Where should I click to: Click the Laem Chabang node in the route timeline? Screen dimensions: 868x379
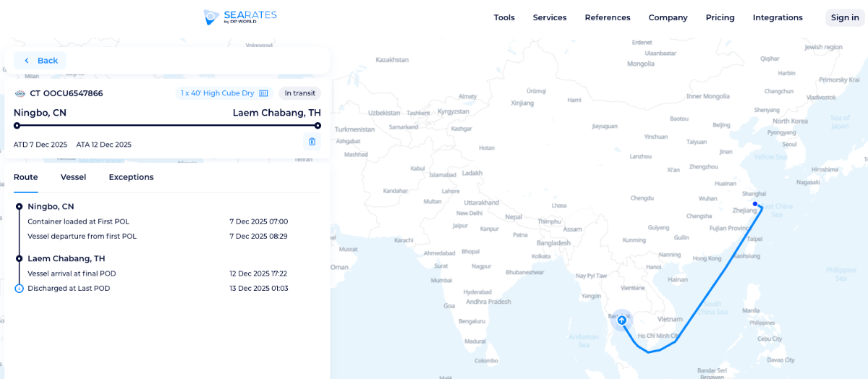click(19, 258)
